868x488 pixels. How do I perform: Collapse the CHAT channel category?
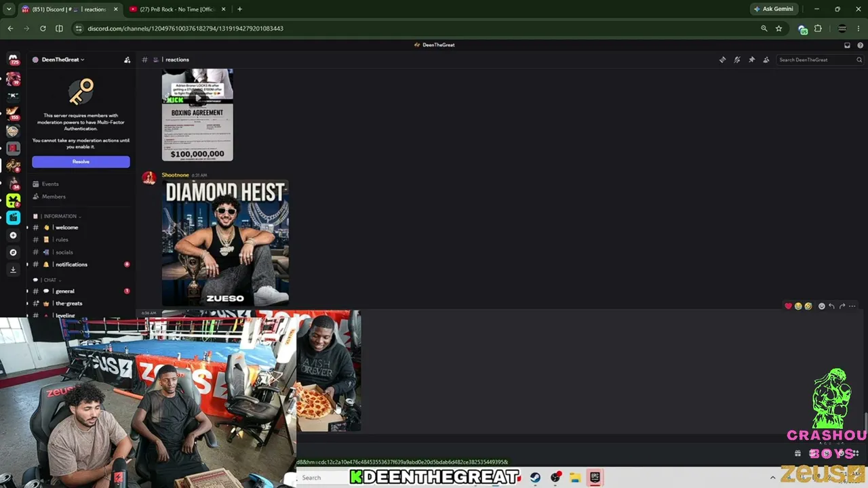click(x=52, y=280)
